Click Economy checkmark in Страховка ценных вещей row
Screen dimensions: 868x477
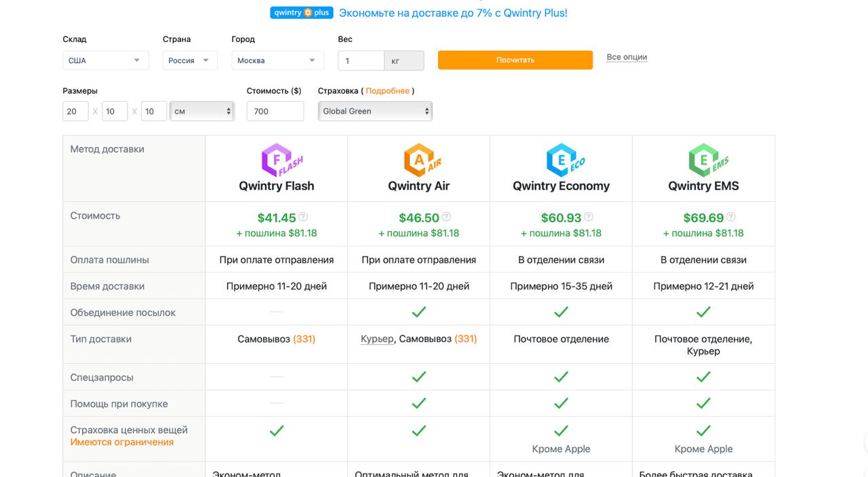pos(561,430)
